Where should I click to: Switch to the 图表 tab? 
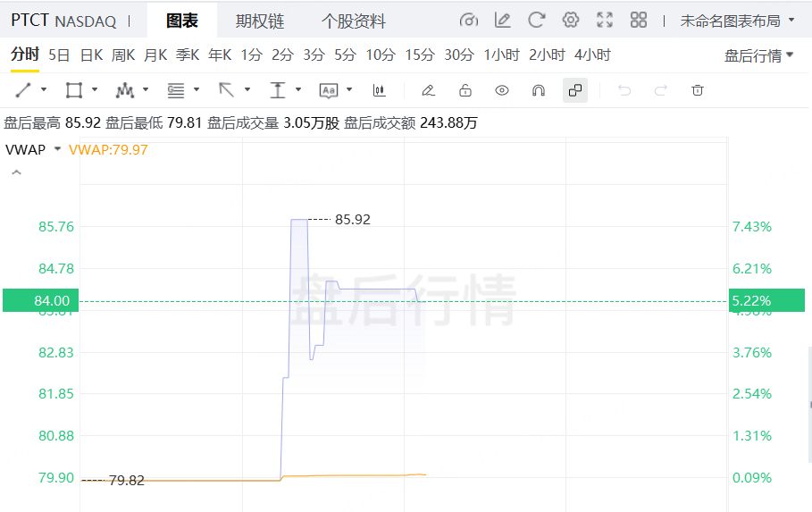(x=182, y=21)
